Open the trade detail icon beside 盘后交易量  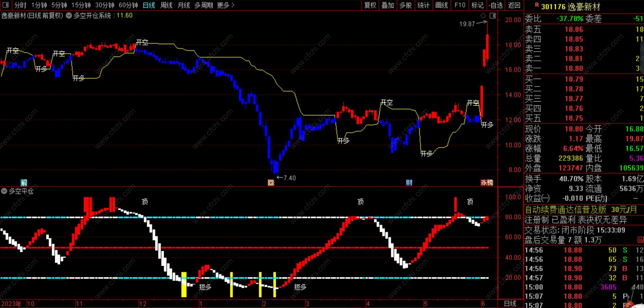[640, 240]
